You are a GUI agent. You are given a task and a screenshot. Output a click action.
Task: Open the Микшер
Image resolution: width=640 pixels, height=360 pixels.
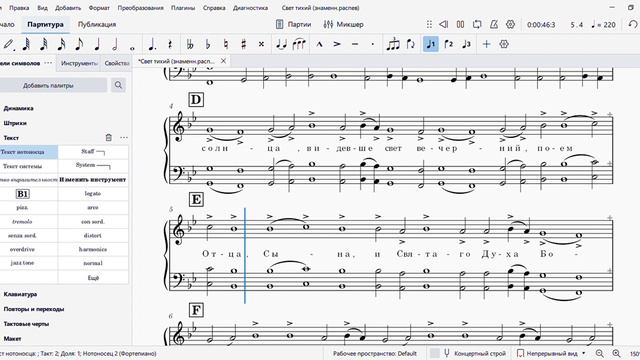click(x=343, y=24)
